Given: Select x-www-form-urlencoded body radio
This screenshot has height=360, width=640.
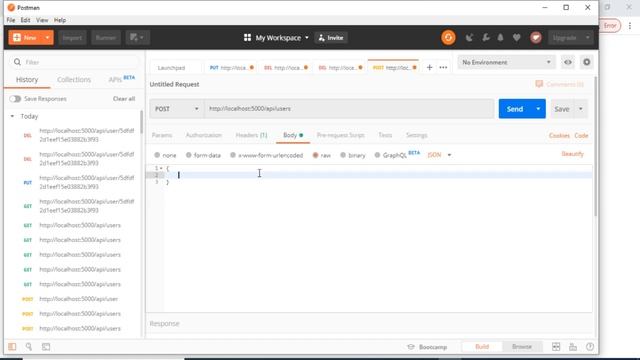Looking at the screenshot, I should pyautogui.click(x=233, y=155).
